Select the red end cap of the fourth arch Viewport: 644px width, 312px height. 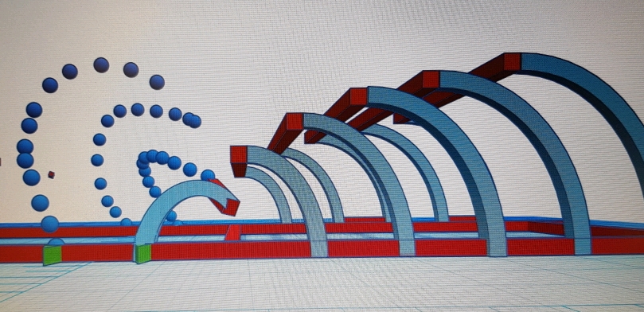click(358, 96)
